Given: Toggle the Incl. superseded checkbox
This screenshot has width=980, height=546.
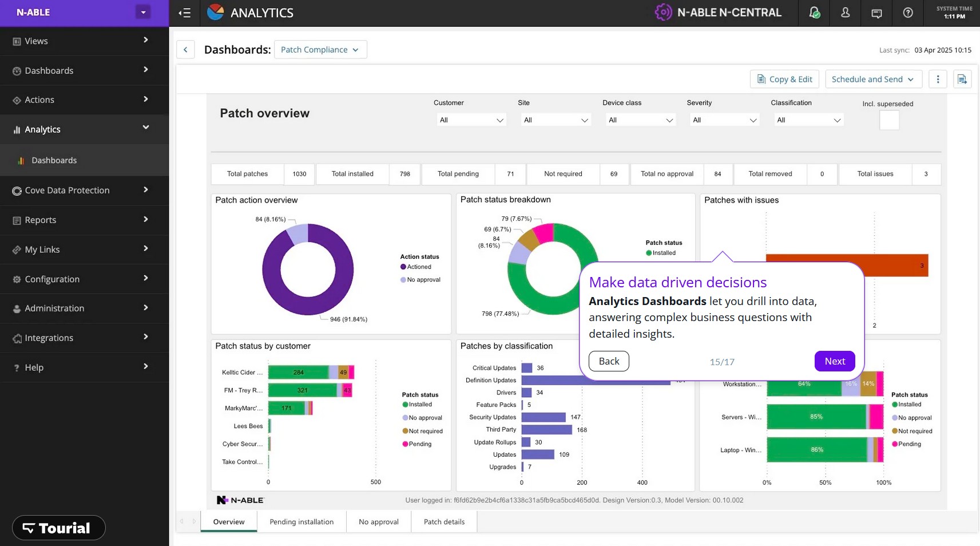Looking at the screenshot, I should [x=889, y=120].
